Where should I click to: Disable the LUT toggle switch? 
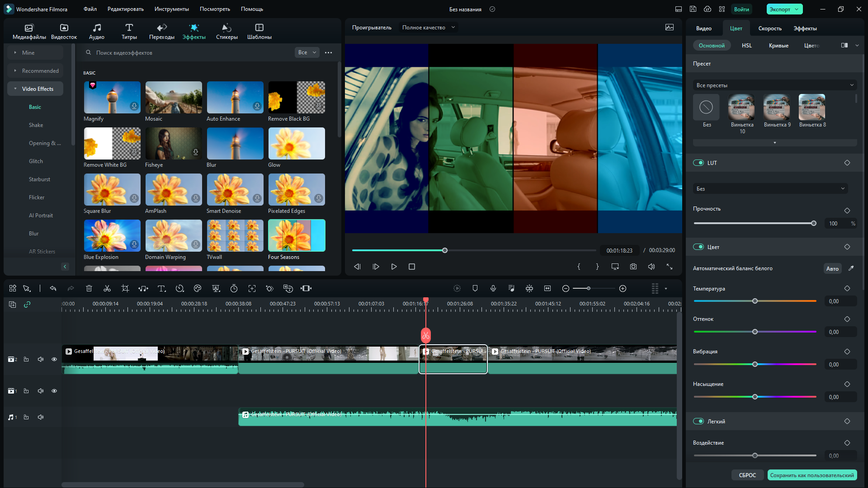point(698,163)
